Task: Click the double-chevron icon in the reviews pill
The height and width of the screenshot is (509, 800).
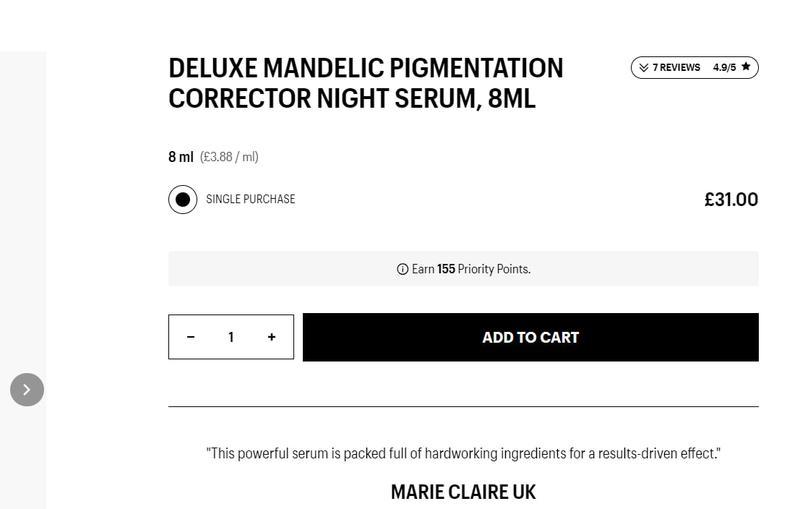Action: click(644, 68)
